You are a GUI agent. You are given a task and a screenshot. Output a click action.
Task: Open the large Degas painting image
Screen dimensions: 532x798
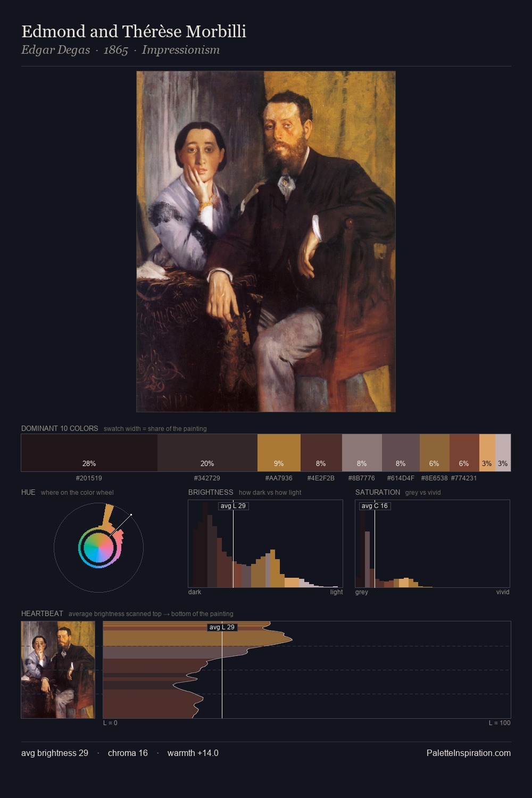[266, 242]
